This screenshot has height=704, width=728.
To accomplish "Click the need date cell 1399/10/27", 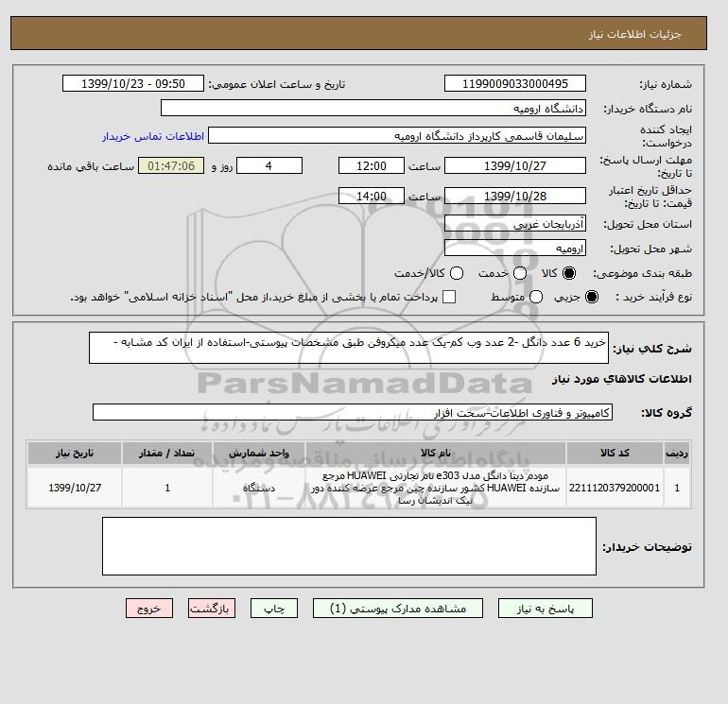I will [75, 488].
